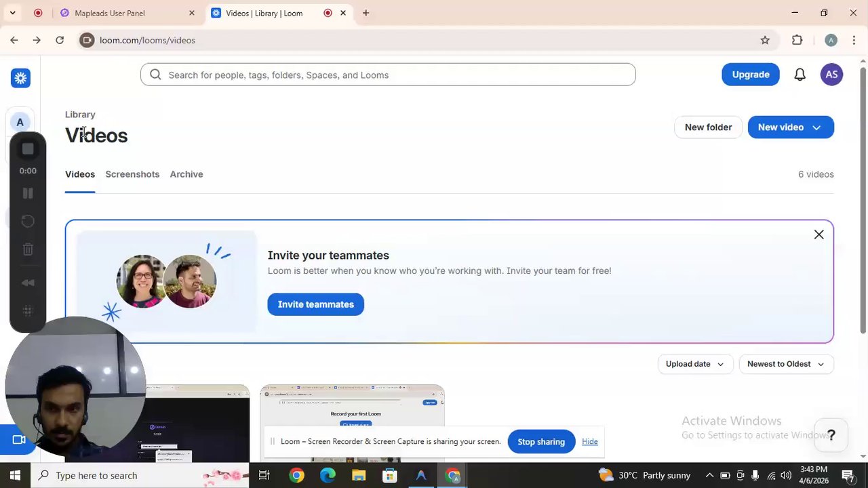The width and height of the screenshot is (868, 488).
Task: Open Task View on the taskbar
Action: pos(264,475)
